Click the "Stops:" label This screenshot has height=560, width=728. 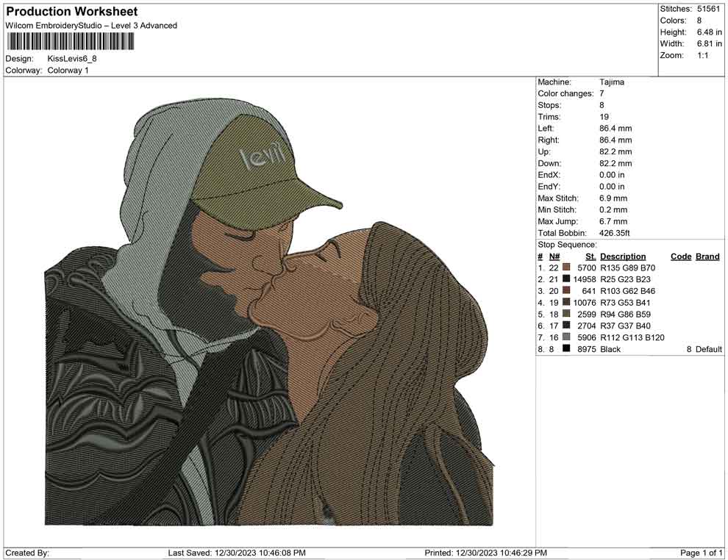(549, 105)
